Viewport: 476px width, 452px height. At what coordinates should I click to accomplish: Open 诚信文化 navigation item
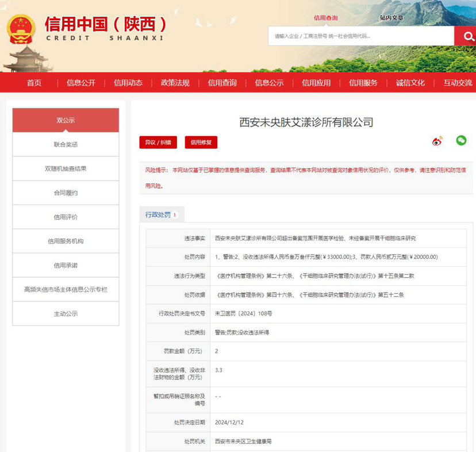tap(410, 83)
